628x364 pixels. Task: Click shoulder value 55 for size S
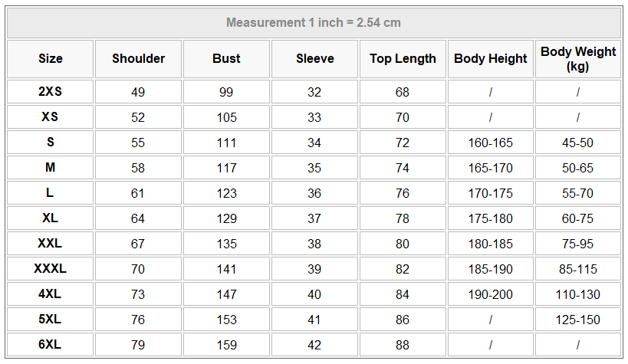(138, 143)
